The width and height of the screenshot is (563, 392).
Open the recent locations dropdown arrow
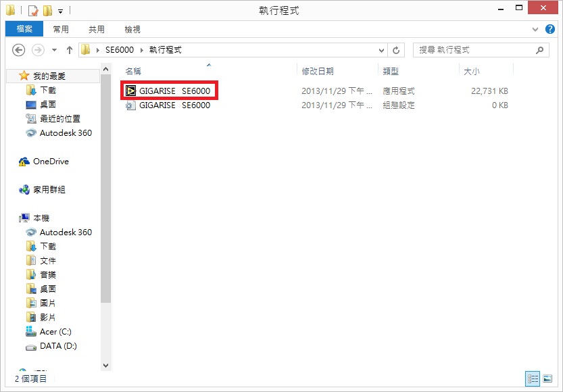(54, 50)
